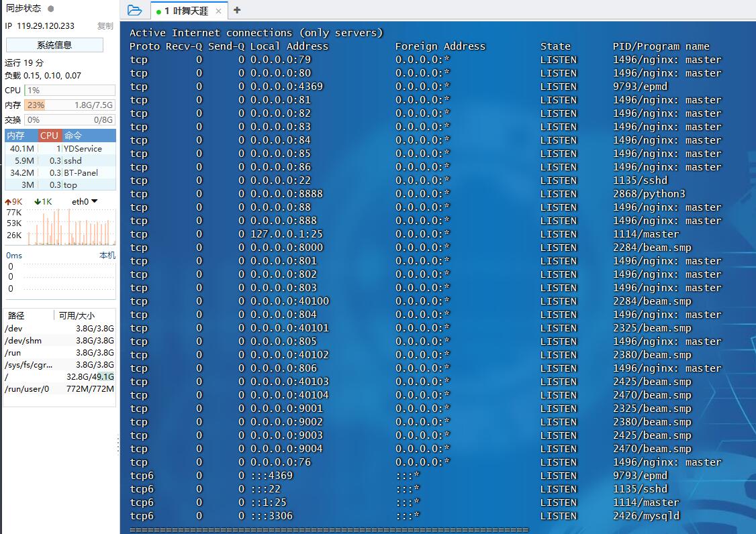
Task: Select the sshd process row in sidebar
Action: coord(60,161)
